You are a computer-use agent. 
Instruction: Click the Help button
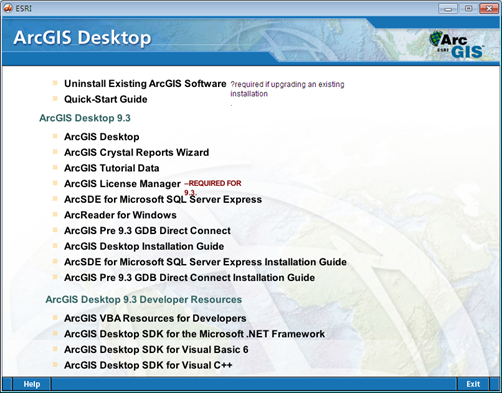click(32, 384)
